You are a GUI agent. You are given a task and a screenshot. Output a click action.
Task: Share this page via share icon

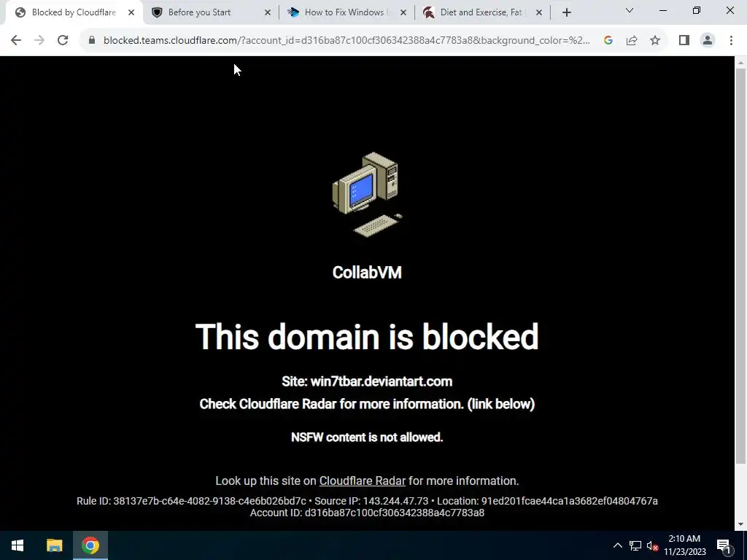[632, 41]
